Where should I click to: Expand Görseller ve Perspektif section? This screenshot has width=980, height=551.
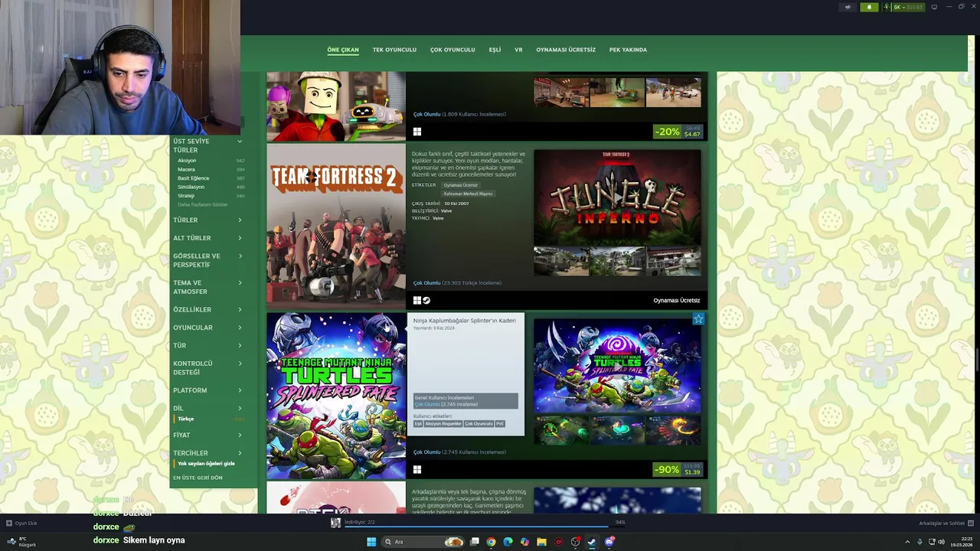point(207,260)
